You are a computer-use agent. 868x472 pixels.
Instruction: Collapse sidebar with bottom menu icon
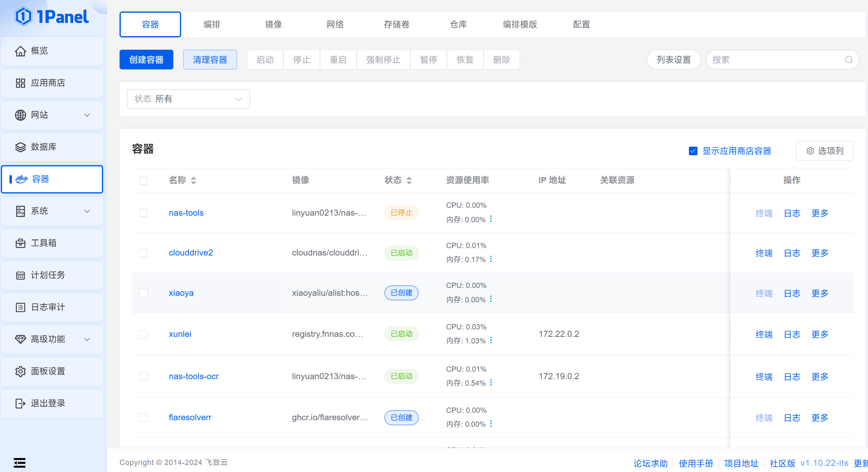pyautogui.click(x=19, y=463)
